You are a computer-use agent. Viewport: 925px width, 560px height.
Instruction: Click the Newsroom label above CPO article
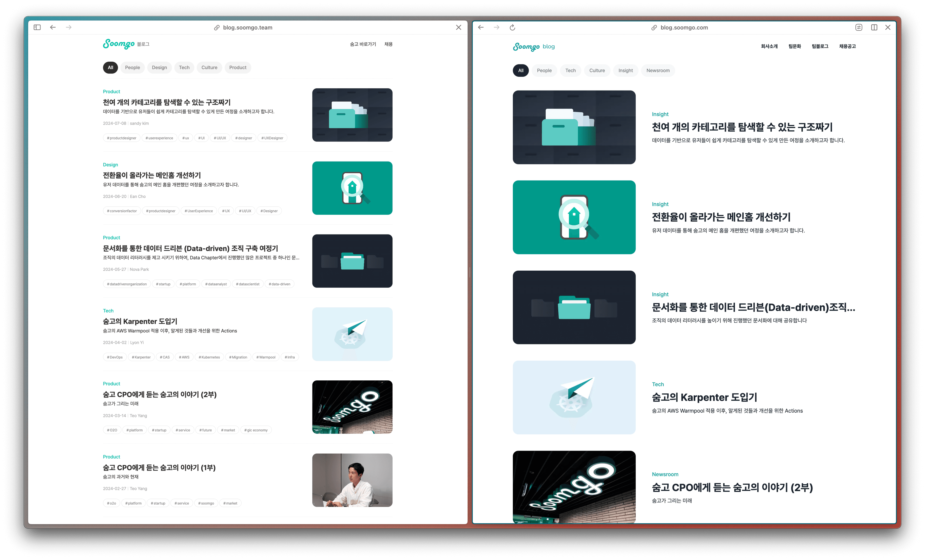pyautogui.click(x=665, y=475)
